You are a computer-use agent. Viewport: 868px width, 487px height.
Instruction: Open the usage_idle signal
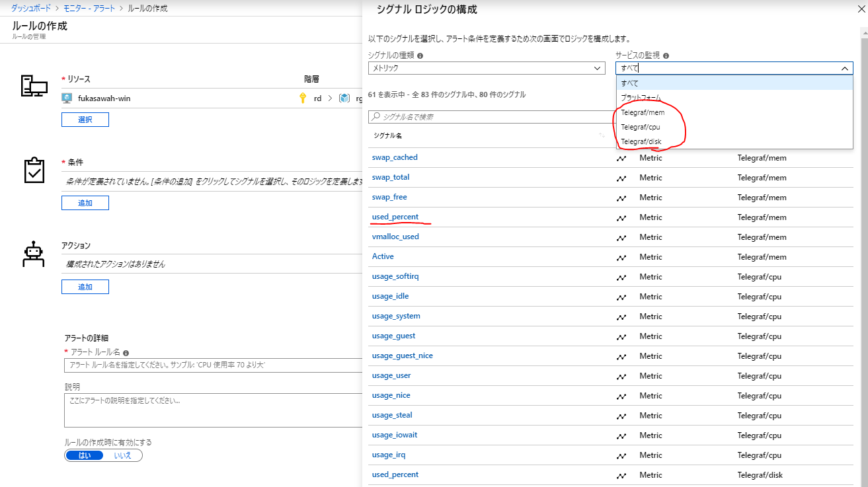coord(391,296)
